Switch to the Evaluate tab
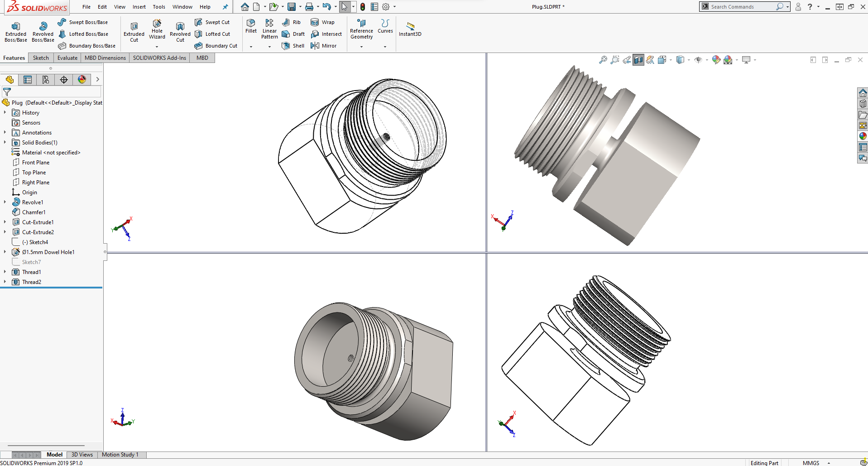The image size is (868, 466). tap(67, 58)
